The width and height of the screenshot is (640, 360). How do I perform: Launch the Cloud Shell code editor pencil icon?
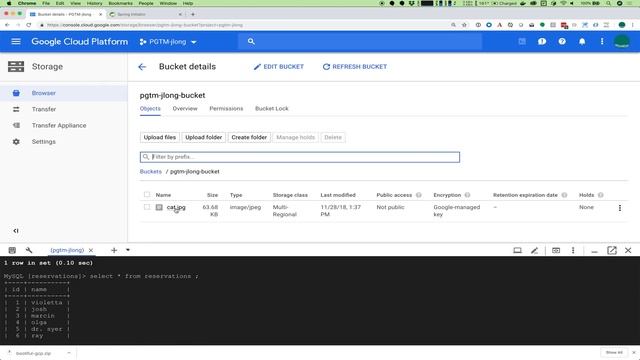tap(534, 251)
